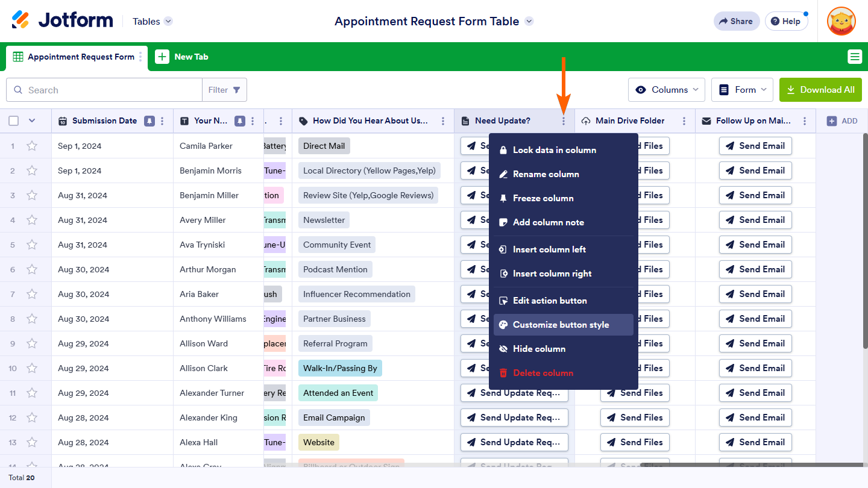This screenshot has width=868, height=488.
Task: Choose Add column note
Action: click(x=564, y=222)
